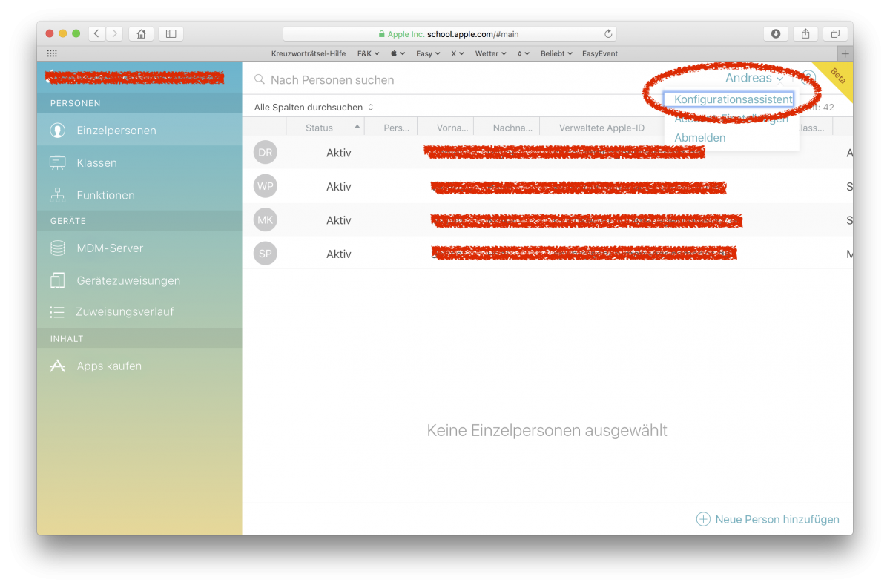Expand the Wetter bookmarks folder

(x=491, y=53)
